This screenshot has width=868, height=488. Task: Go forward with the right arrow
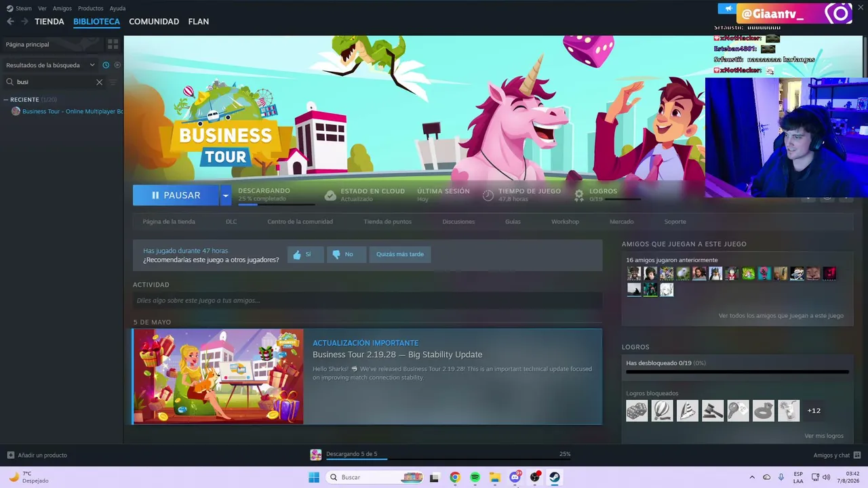point(24,22)
